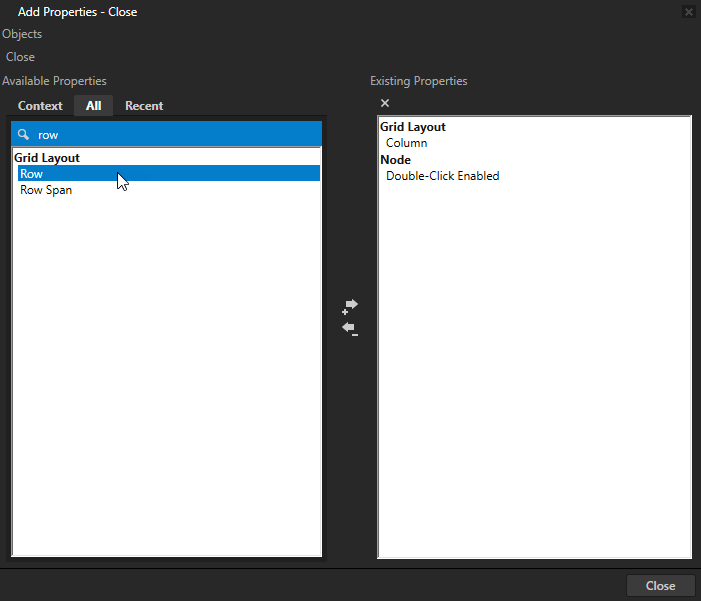Open the Recent tab
Image resolution: width=701 pixels, height=601 pixels.
pyautogui.click(x=144, y=106)
